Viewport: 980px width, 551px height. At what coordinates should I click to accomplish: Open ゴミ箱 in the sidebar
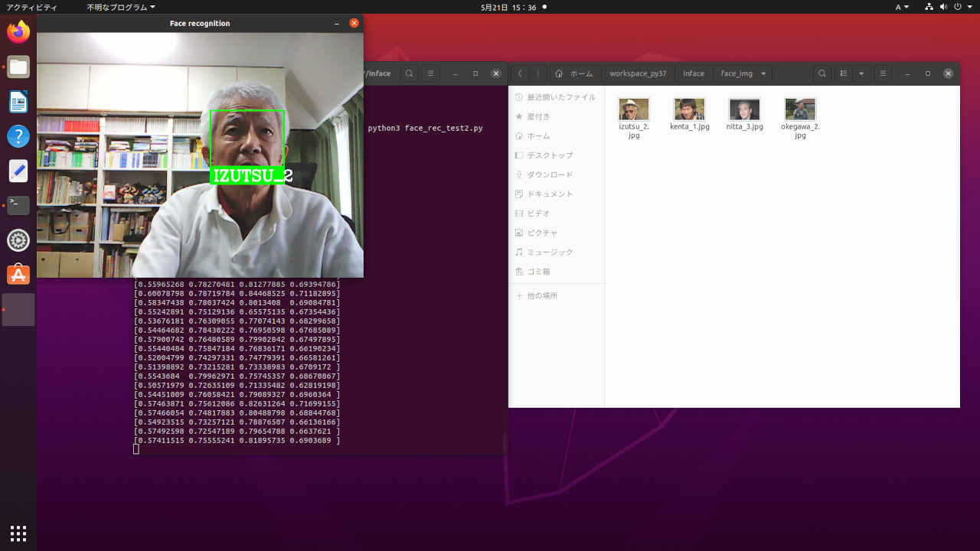pos(538,272)
